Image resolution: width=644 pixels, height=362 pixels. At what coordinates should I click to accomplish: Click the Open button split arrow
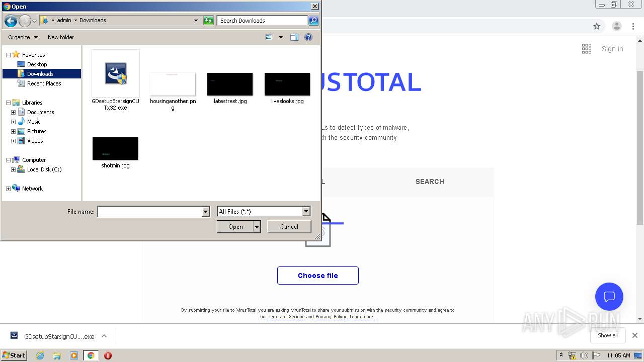tap(257, 227)
